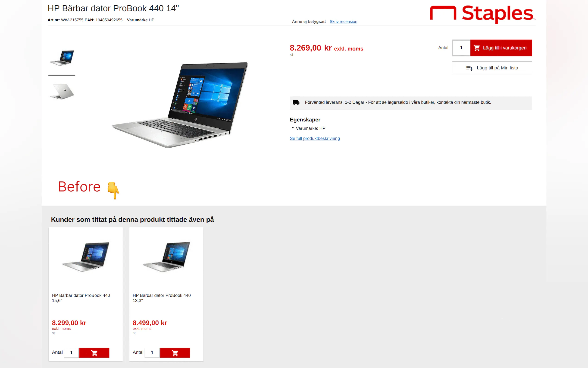The height and width of the screenshot is (368, 588).
Task: Open Skriv recension link
Action: click(x=343, y=21)
